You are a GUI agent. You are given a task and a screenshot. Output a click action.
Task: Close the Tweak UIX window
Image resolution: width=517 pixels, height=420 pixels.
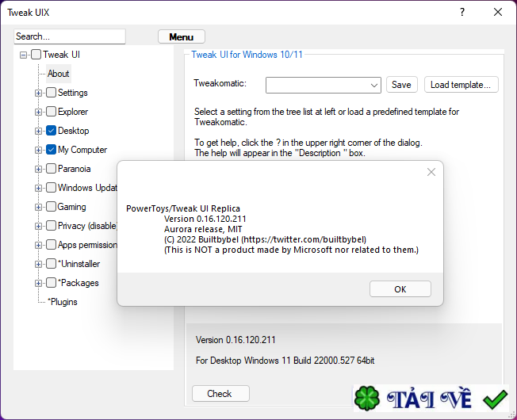(498, 12)
